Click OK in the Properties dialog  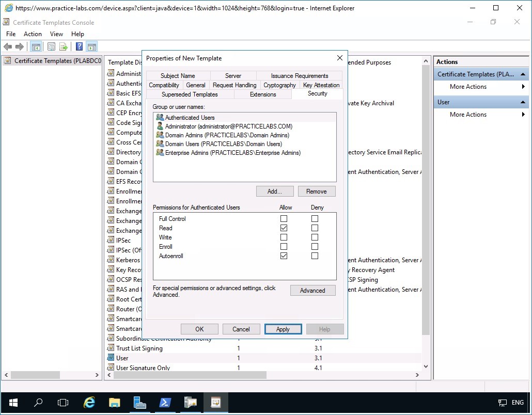[199, 329]
